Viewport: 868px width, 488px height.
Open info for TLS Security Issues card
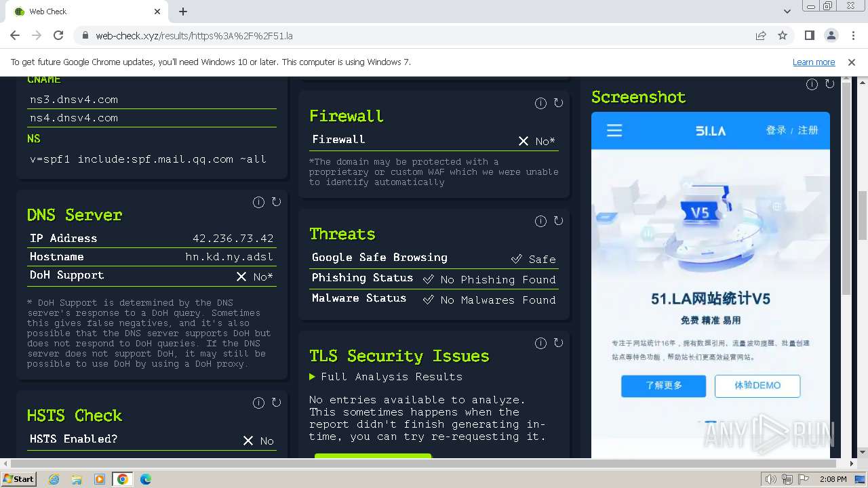pyautogui.click(x=540, y=343)
